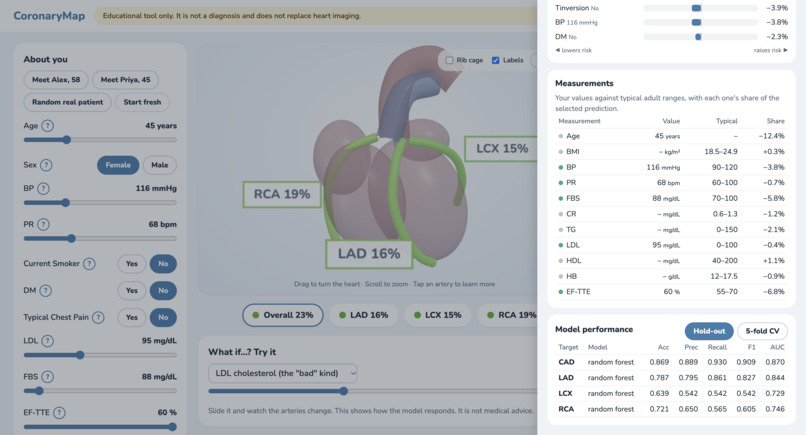Image resolution: width=806 pixels, height=435 pixels.
Task: Select the Overall 23% prediction
Action: pyautogui.click(x=283, y=315)
